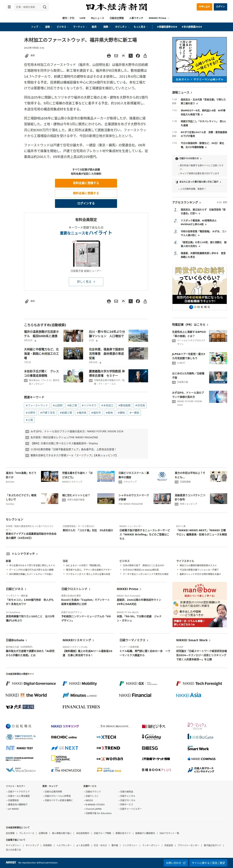Open 速報ニュース section chevron

pos(192,92)
